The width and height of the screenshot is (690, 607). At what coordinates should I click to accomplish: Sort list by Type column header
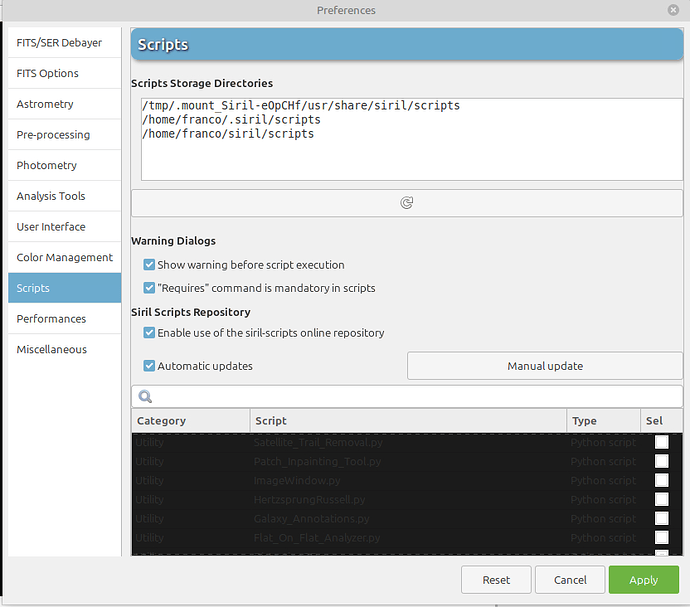(603, 421)
